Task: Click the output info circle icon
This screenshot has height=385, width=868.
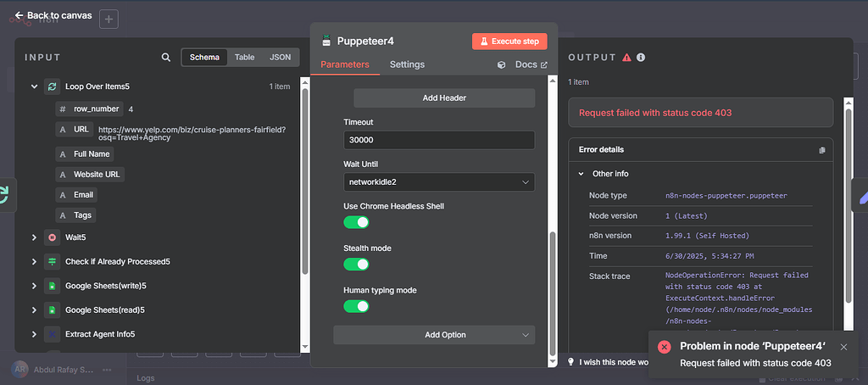Action: [x=641, y=57]
